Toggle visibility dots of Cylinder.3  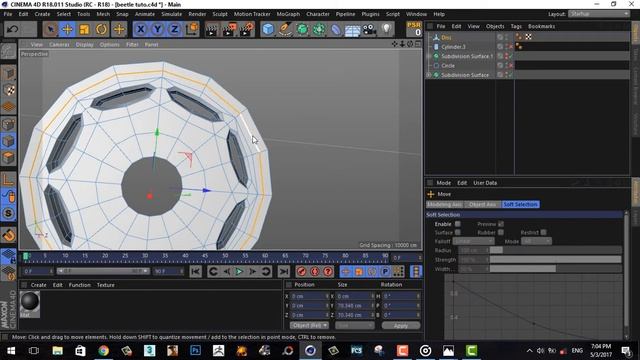pos(507,47)
